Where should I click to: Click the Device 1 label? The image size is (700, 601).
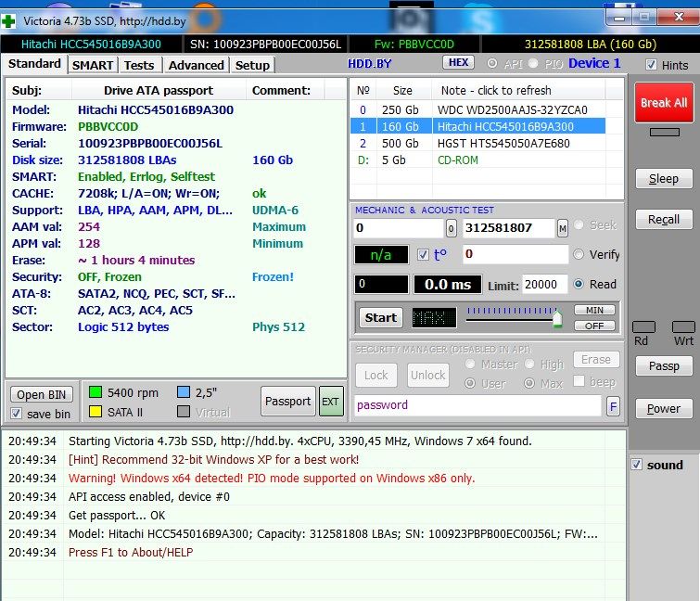[594, 63]
